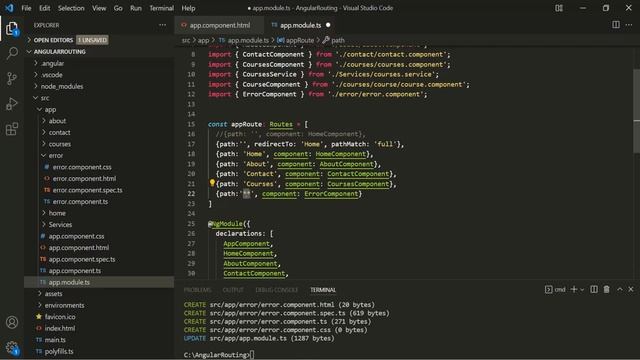This screenshot has width=640, height=360.
Task: Open the Source Control view
Action: [12, 78]
